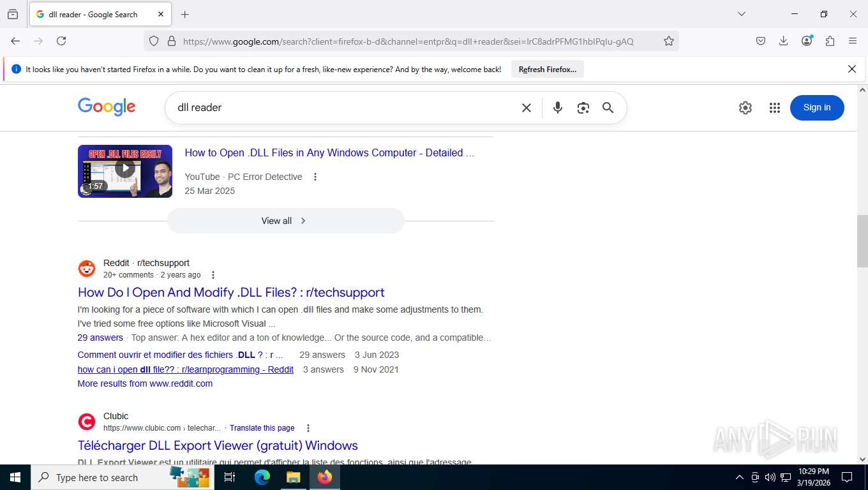Open 'How to Open .DLL Files in Any Windows Computer' link
The height and width of the screenshot is (490, 868).
[x=329, y=152]
